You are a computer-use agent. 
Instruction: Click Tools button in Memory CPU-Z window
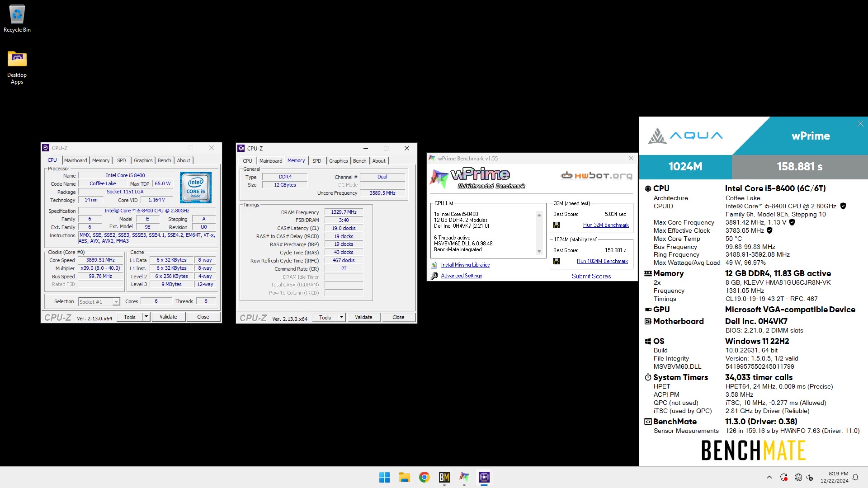pyautogui.click(x=325, y=317)
